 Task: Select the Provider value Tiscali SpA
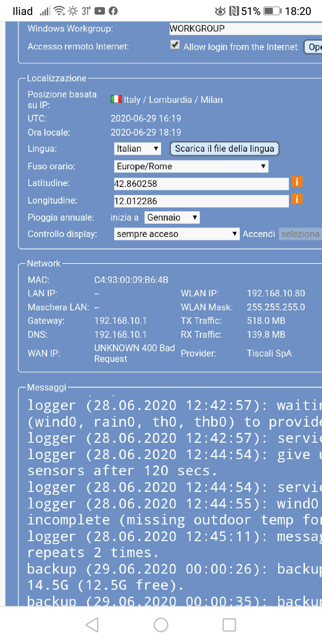[x=269, y=353]
